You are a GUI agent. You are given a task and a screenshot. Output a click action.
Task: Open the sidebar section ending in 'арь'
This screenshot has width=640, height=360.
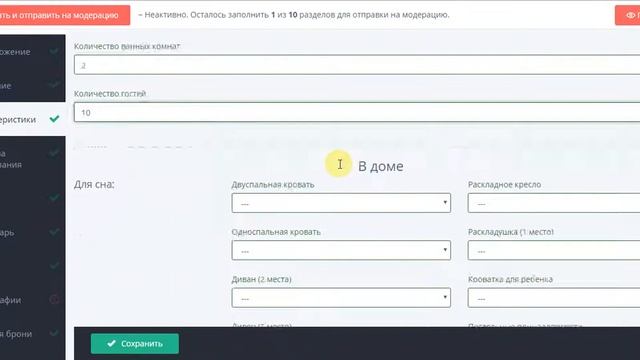(x=33, y=232)
